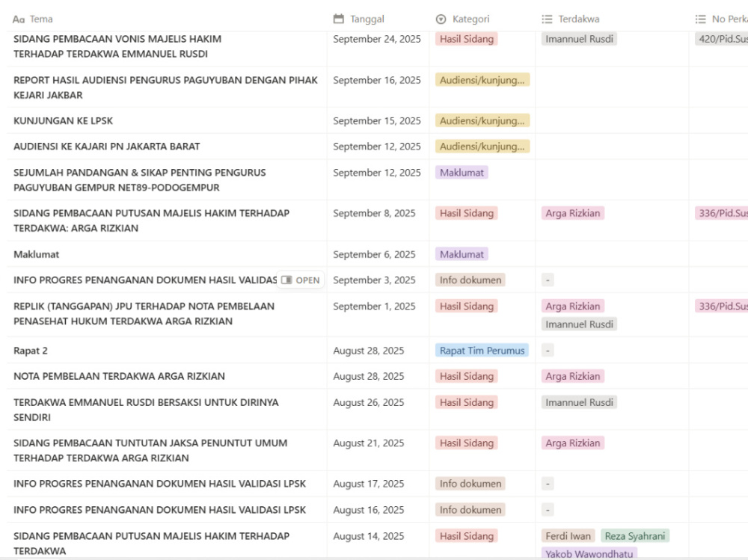Click the OPEN side-peek button
This screenshot has width=748, height=560.
click(301, 280)
